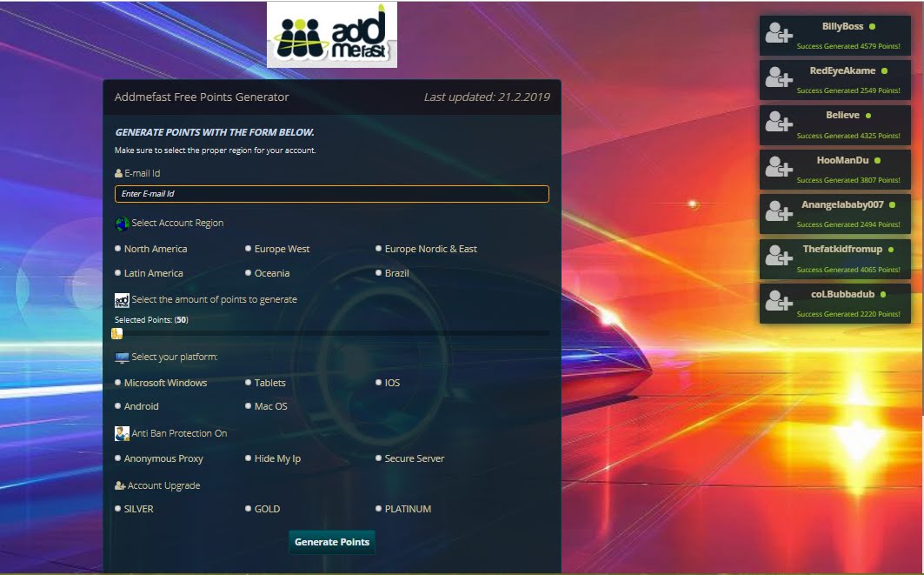Screen dimensions: 924x575
Task: Click the 'Addmefast Free Points Generator' title
Action: tap(202, 97)
